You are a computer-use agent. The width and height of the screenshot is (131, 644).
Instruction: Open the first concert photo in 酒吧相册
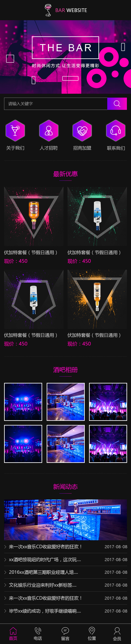coord(23,402)
